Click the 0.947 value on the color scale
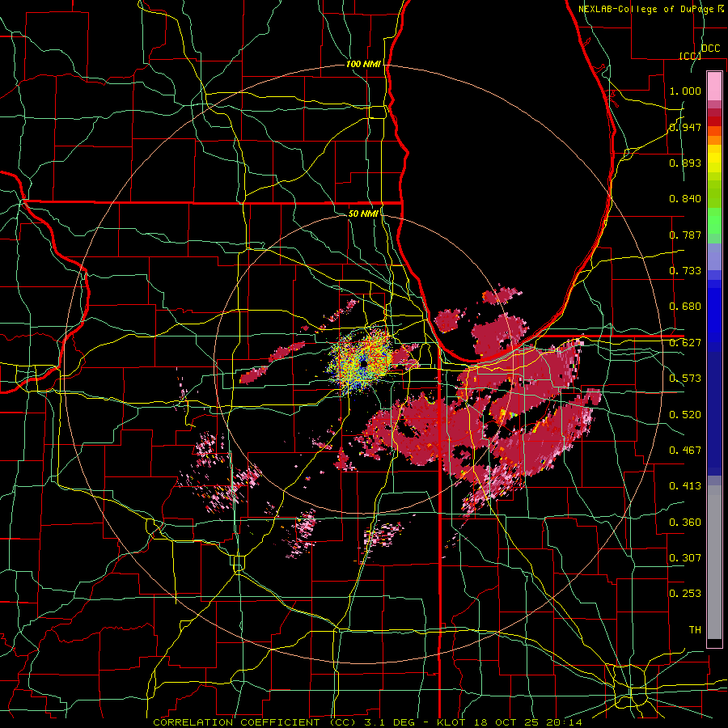Screen dimensions: 728x728 click(x=685, y=127)
